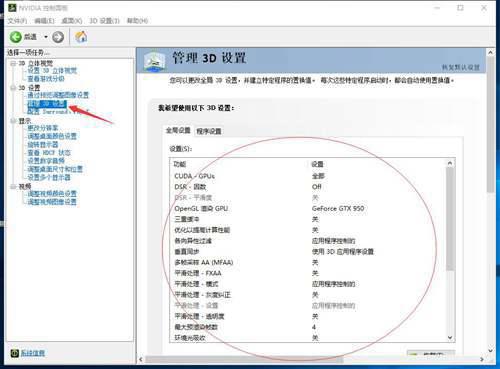This screenshot has width=500, height=369.
Task: Click the 管理 3D 设置 header icon
Action: click(154, 61)
